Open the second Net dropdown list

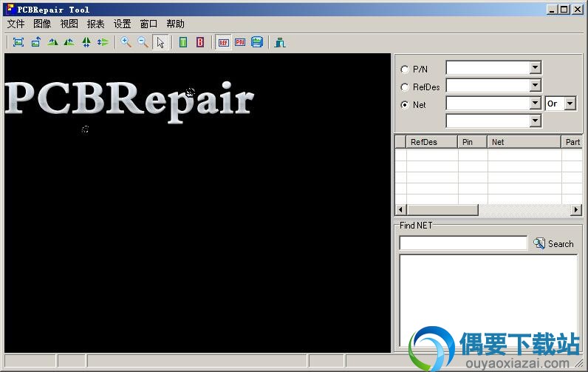tap(536, 121)
